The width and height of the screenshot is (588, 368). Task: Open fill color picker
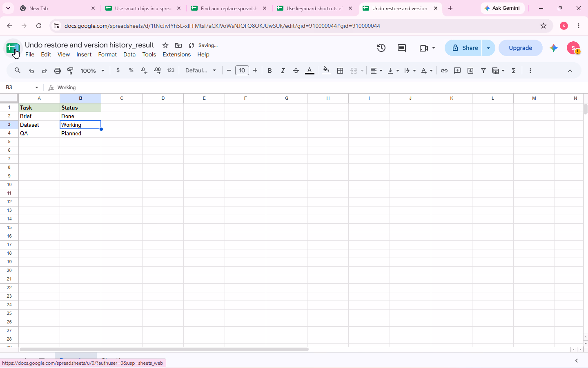click(326, 70)
